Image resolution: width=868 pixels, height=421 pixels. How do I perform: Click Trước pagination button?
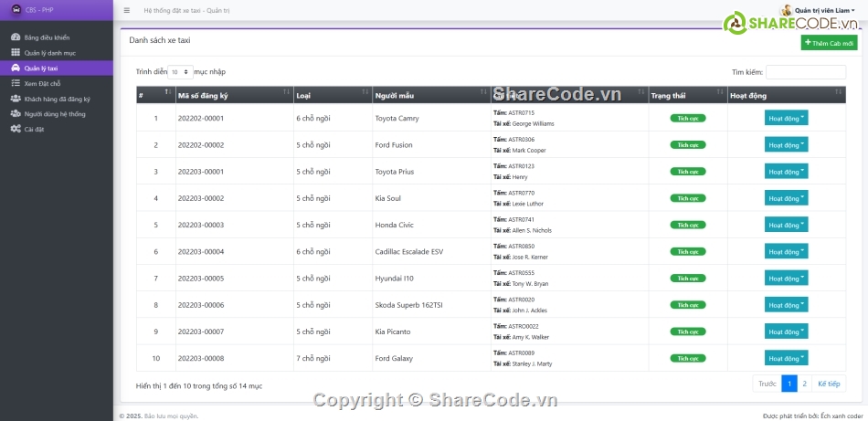(x=767, y=384)
